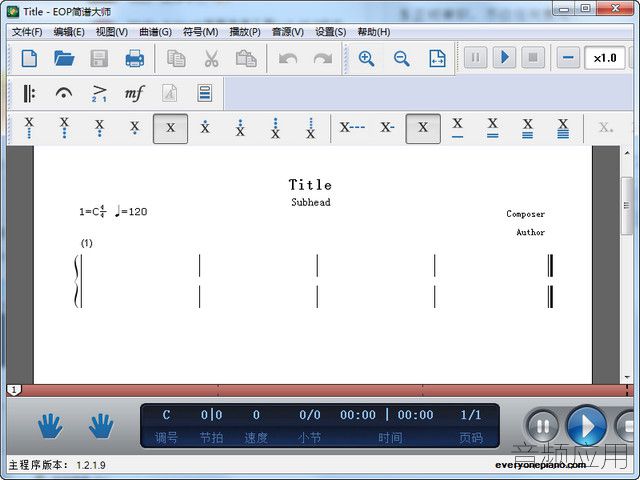Insert a repeat barline symbol
Screen dimensions: 640x480
(x=29, y=93)
